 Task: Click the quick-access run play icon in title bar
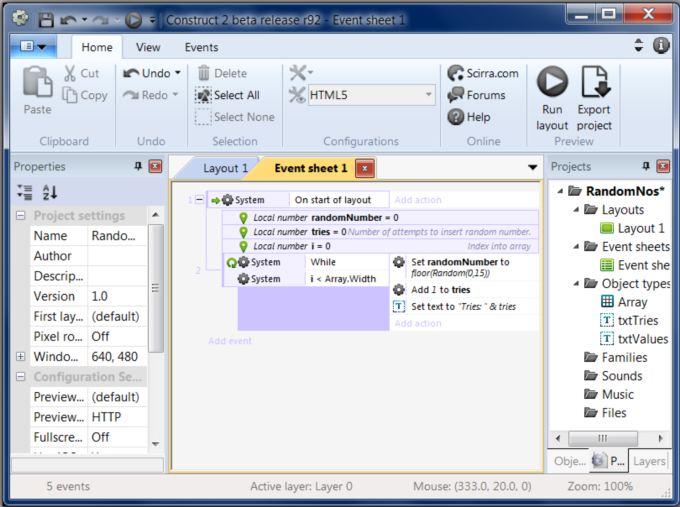click(133, 20)
